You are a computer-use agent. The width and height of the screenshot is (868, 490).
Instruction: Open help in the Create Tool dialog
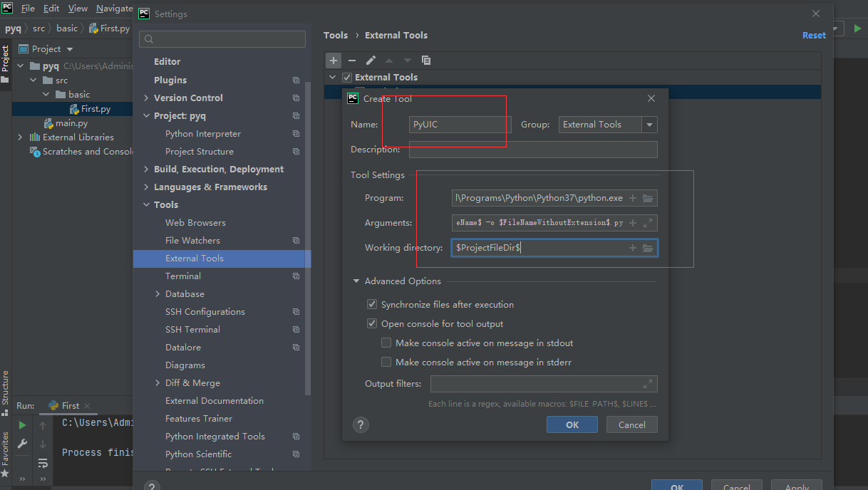tap(361, 425)
